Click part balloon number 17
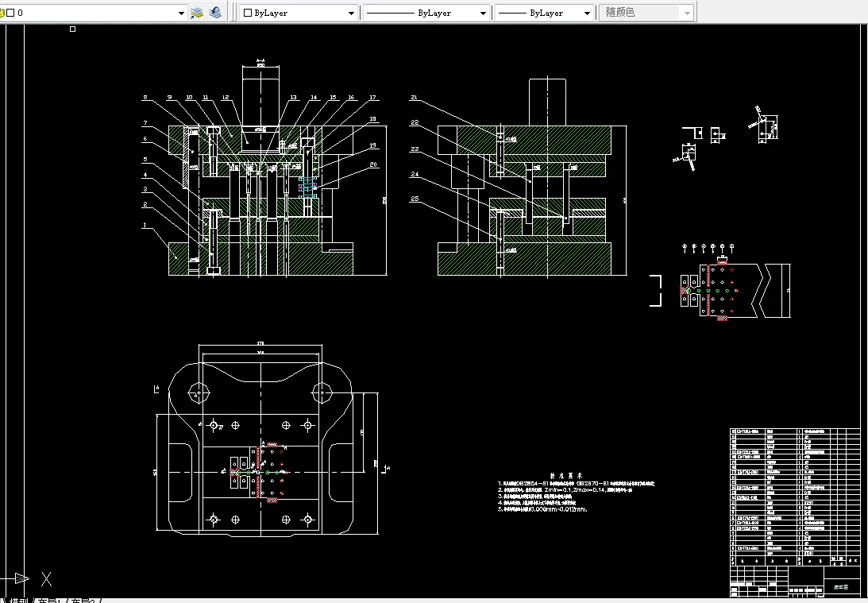 coord(372,98)
